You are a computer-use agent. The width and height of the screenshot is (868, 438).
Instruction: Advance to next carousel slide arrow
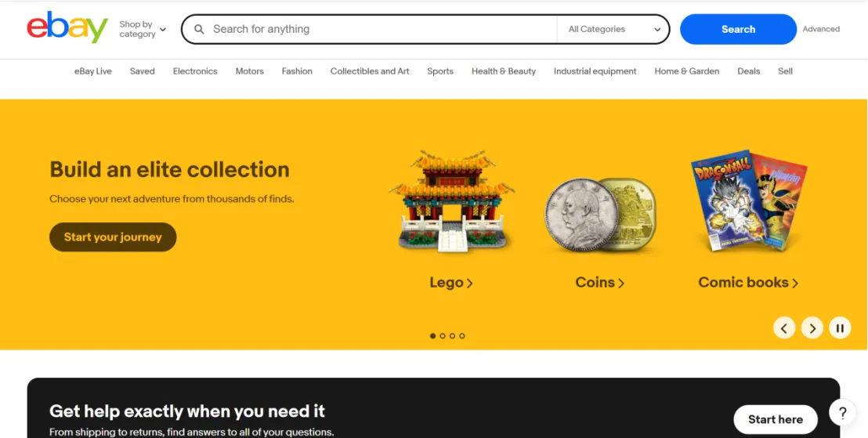[812, 328]
